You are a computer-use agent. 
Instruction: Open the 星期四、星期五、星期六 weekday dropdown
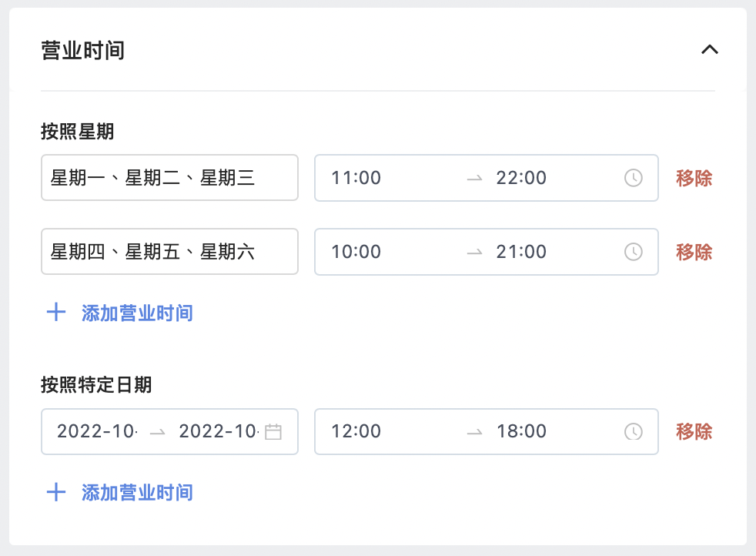(x=169, y=252)
